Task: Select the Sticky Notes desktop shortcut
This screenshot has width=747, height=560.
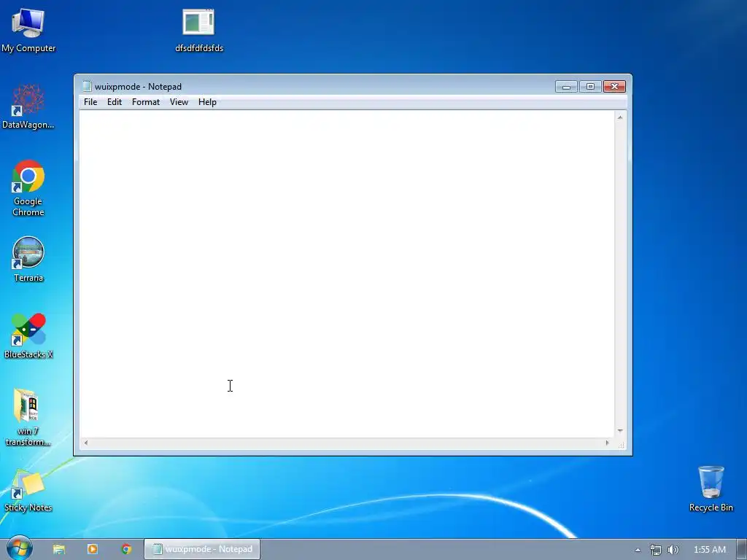Action: (28, 491)
